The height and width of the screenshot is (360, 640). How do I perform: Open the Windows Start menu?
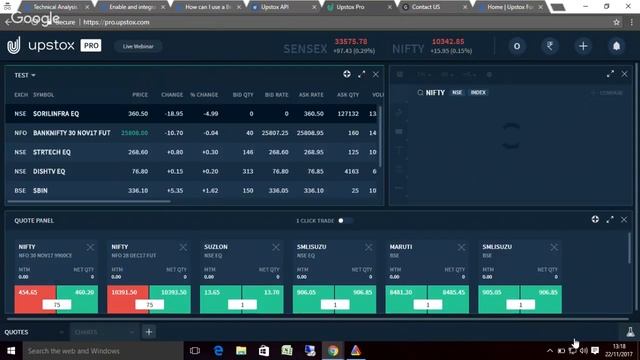pyautogui.click(x=11, y=351)
